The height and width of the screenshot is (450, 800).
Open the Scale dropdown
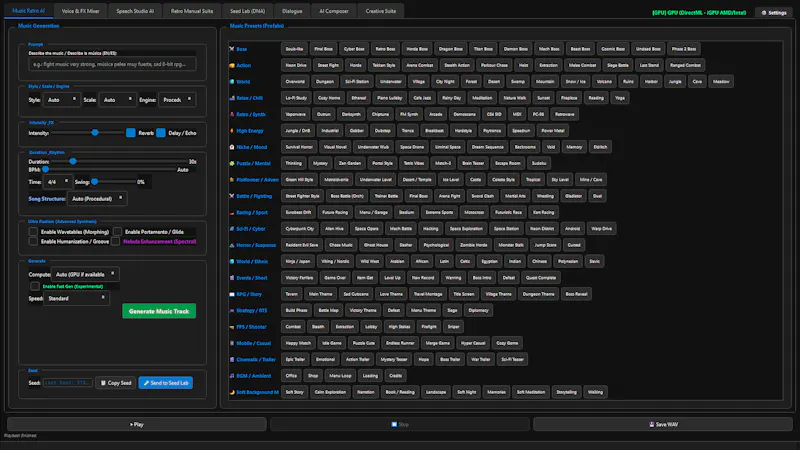(117, 100)
